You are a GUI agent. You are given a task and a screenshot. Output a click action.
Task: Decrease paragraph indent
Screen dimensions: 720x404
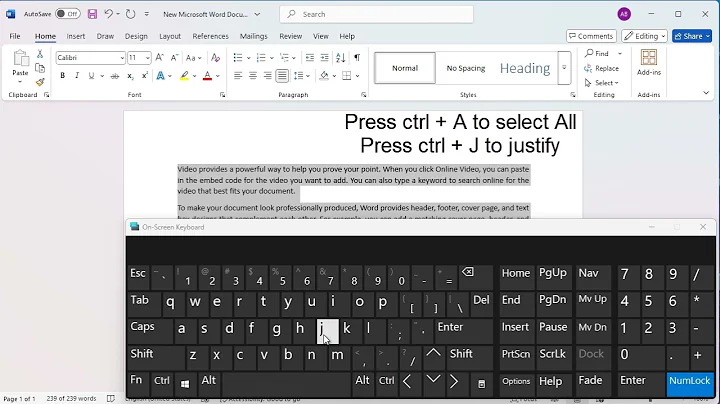coord(310,57)
